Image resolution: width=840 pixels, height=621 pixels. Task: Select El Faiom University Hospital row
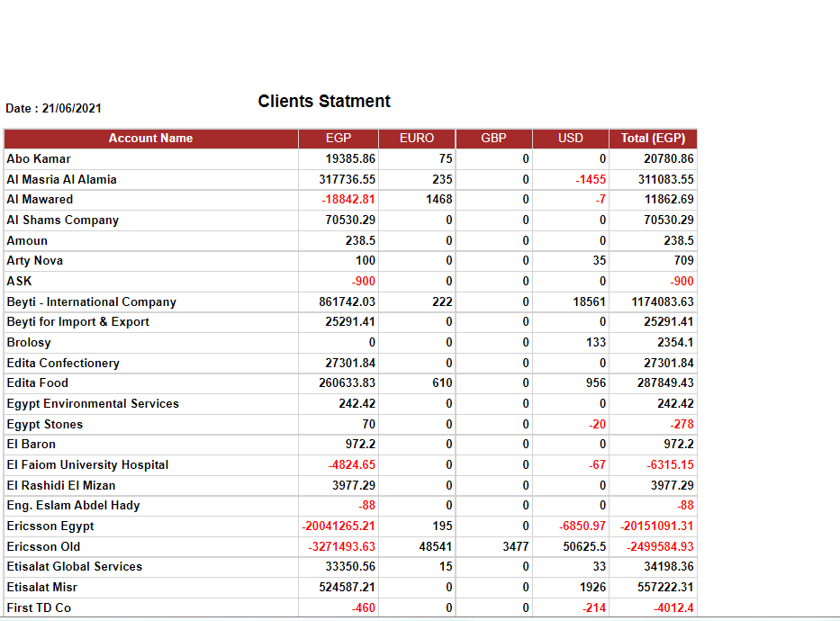(x=350, y=464)
